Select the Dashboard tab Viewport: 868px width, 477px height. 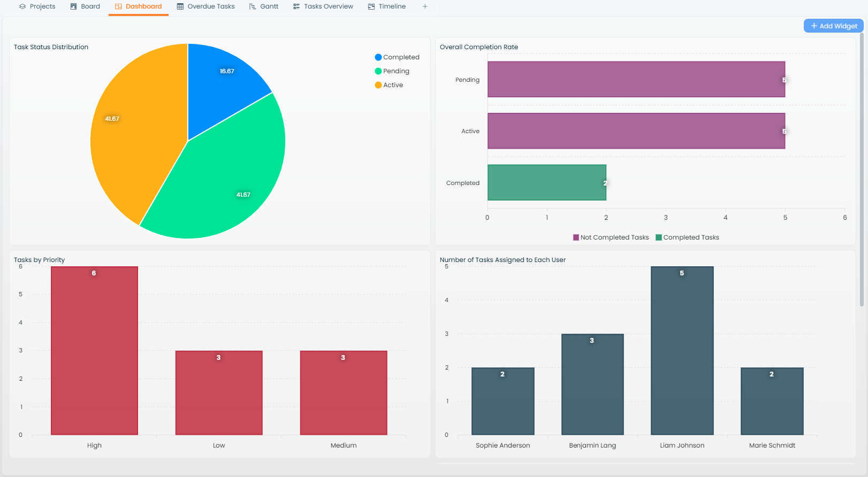[139, 6]
